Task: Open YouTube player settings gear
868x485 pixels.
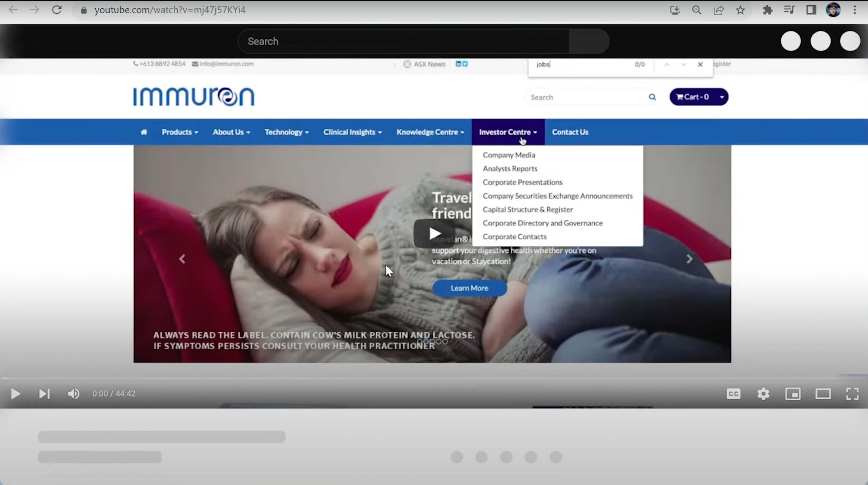Action: pyautogui.click(x=763, y=393)
